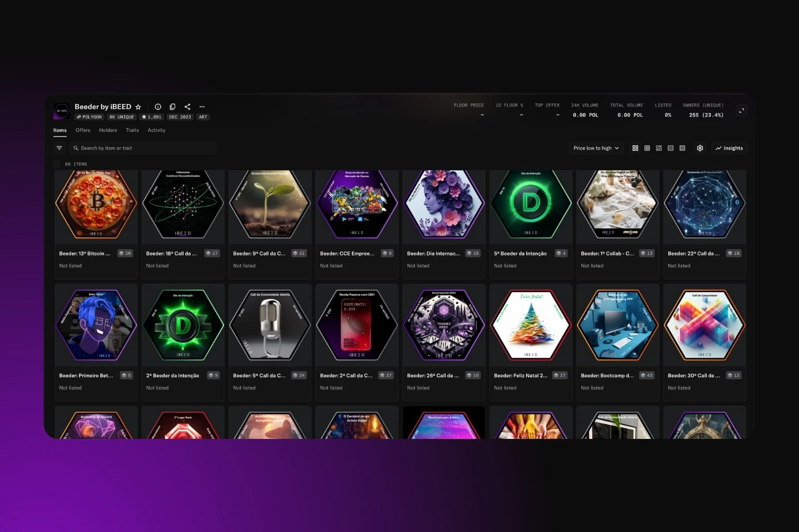Open Beeder: Bootcamp desk thumbnail
799x532 pixels.
(x=617, y=325)
